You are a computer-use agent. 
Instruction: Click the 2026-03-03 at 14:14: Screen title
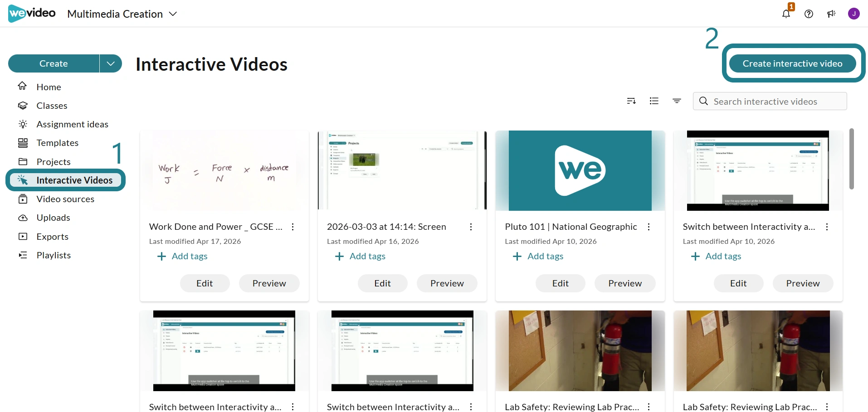[x=386, y=227]
